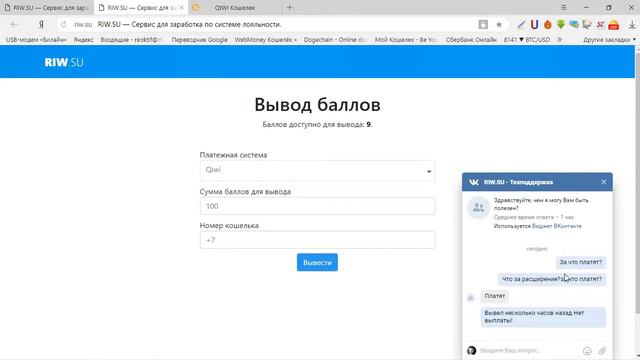Focus Номер кошелька +7 field
Screen dimensions: 640x360
[317, 240]
